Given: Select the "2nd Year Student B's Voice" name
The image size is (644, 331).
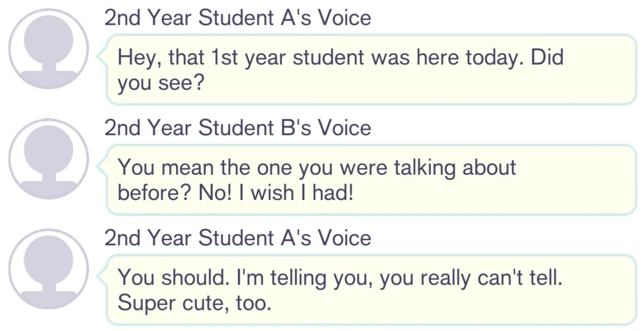Looking at the screenshot, I should coord(238,128).
